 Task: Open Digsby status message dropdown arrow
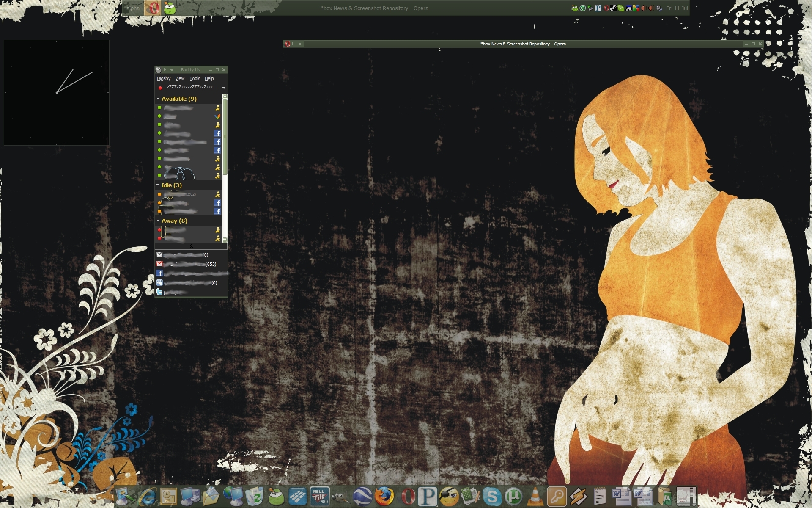(x=224, y=88)
